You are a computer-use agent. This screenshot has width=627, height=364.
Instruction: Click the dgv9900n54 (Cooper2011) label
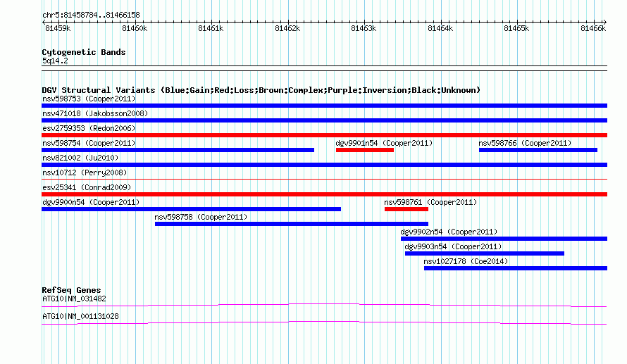91,202
